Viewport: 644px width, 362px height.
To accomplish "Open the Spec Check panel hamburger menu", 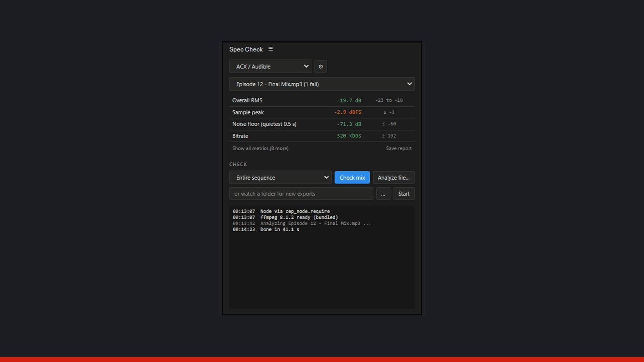I will (270, 49).
